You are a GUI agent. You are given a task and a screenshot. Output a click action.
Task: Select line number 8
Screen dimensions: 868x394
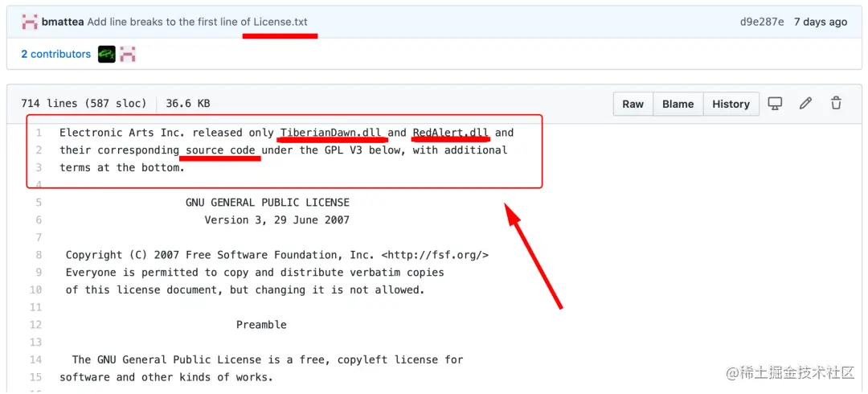coord(39,255)
